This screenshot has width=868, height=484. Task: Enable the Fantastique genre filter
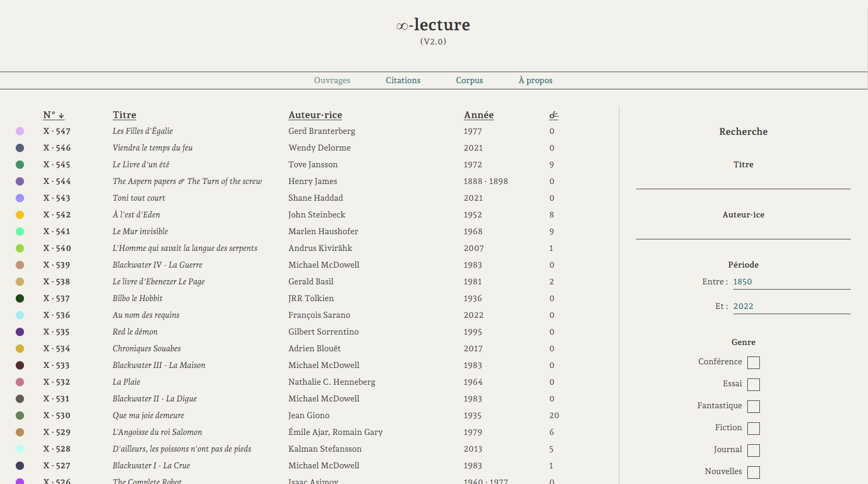click(754, 406)
